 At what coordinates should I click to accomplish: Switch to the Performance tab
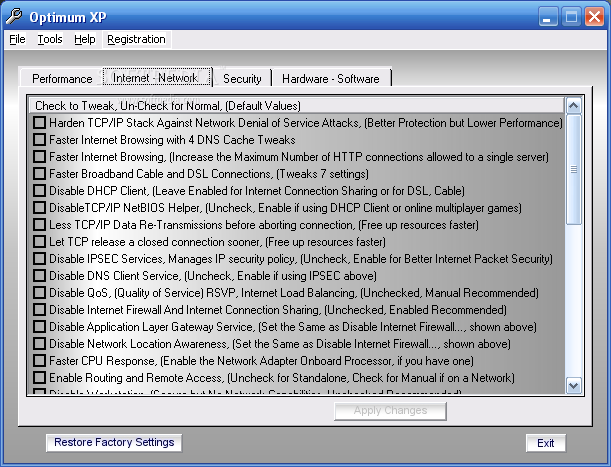tap(62, 79)
